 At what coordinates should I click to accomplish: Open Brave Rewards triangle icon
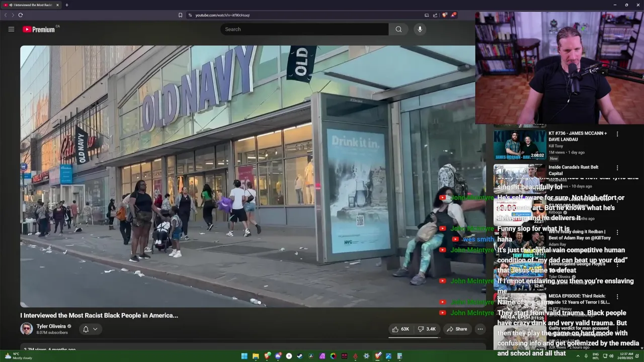(453, 15)
